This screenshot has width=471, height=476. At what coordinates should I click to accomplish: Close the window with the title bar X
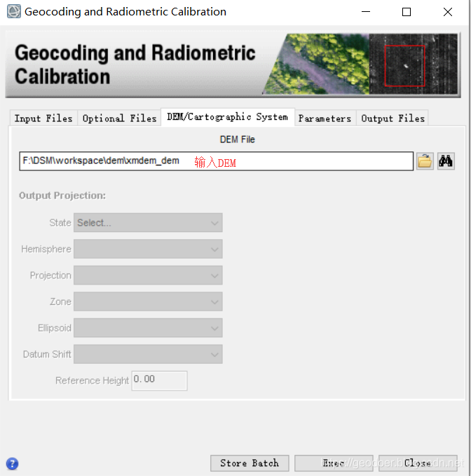pos(448,12)
